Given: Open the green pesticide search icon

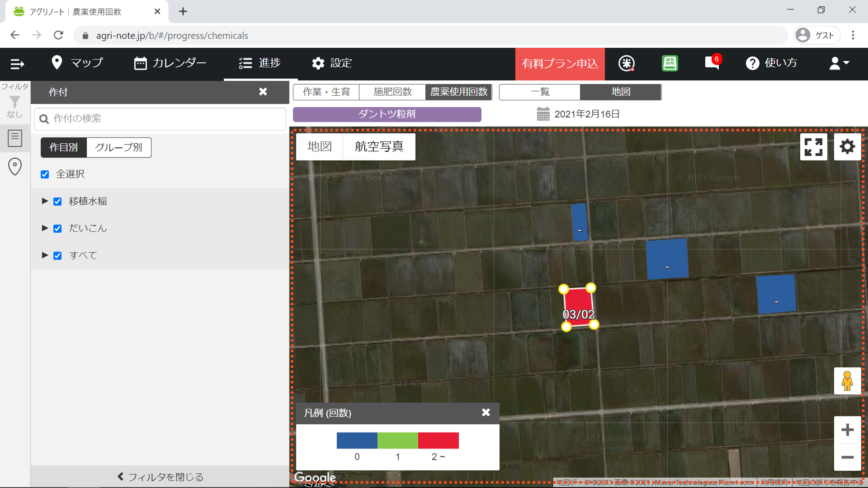Looking at the screenshot, I should point(670,63).
